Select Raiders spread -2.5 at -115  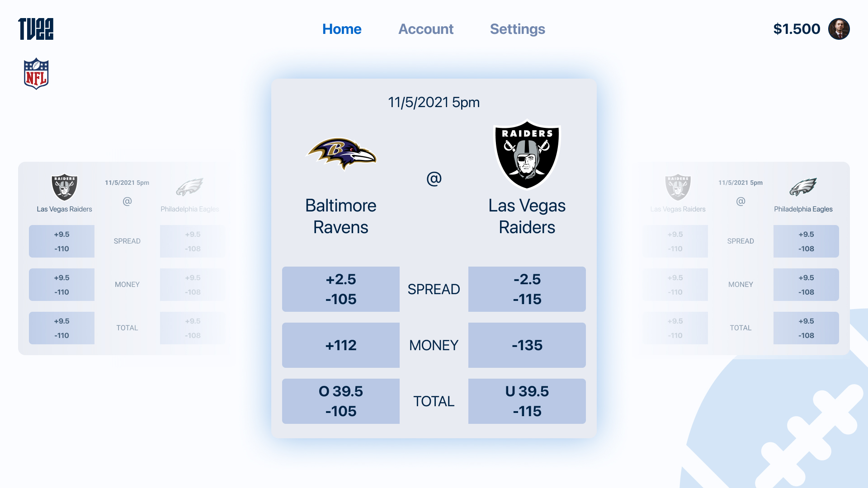coord(527,289)
